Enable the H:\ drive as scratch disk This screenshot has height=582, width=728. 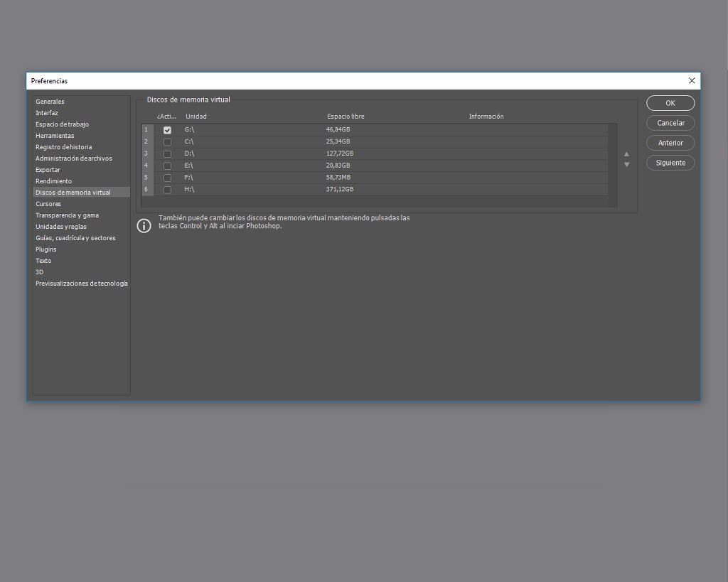(167, 189)
